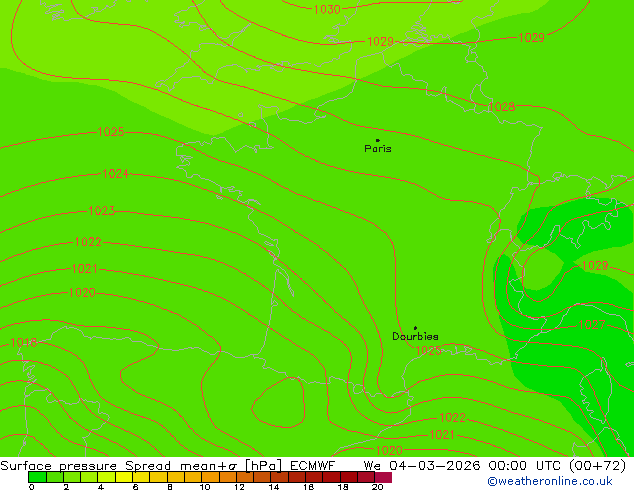Select the magenta legend swatch at value 20
The image size is (634, 490).
click(x=383, y=477)
